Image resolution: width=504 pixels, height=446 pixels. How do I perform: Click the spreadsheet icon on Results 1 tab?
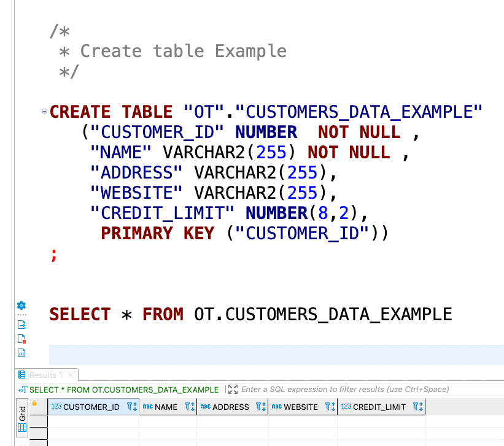22,374
